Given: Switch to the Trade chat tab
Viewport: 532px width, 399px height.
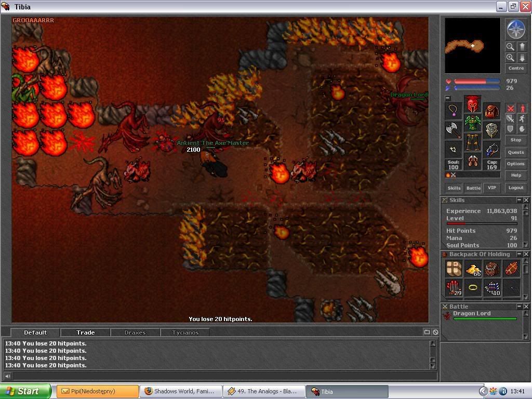Looking at the screenshot, I should click(x=85, y=332).
